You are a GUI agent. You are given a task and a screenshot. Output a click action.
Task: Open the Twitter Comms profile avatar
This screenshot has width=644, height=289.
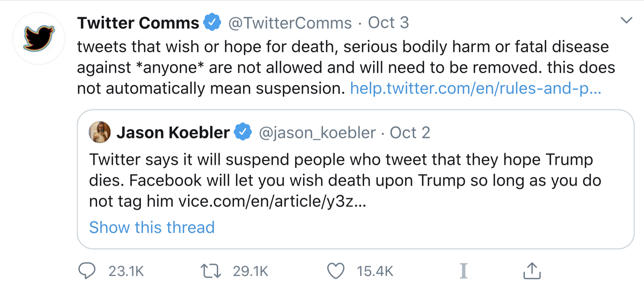coord(39,38)
